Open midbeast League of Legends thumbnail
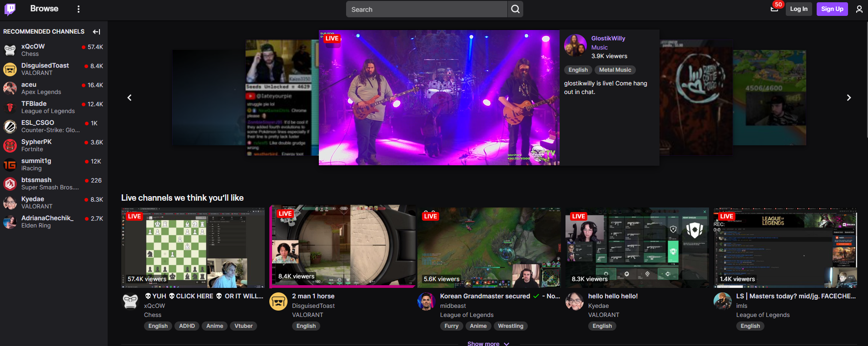Viewport: 868px width, 346px height. [x=489, y=248]
